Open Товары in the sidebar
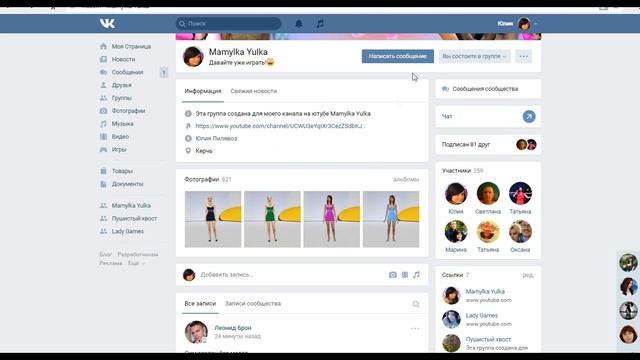 [122, 171]
